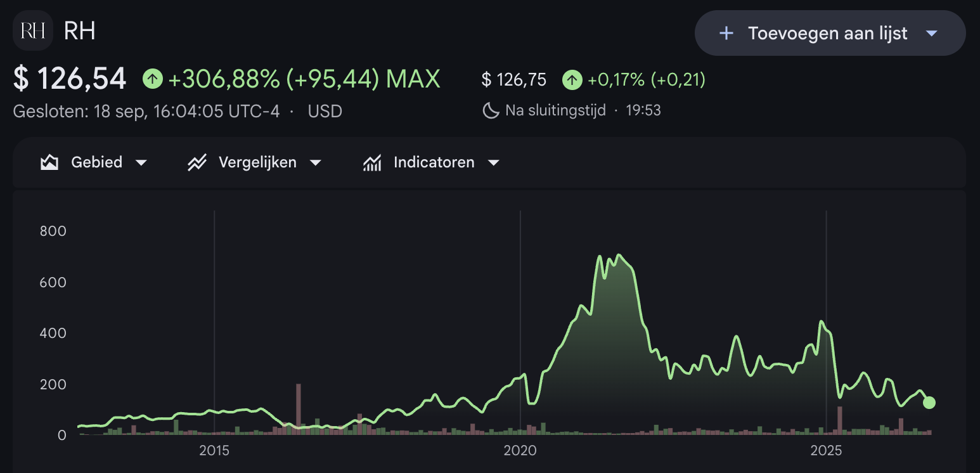Expand the Gebied chart type dropdown
980x473 pixels.
[141, 163]
